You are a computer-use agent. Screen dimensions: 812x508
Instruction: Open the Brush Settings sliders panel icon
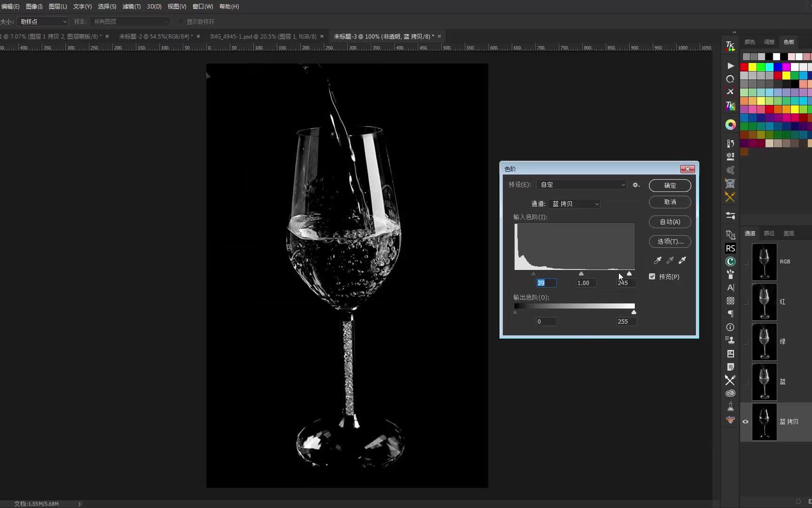(x=730, y=216)
